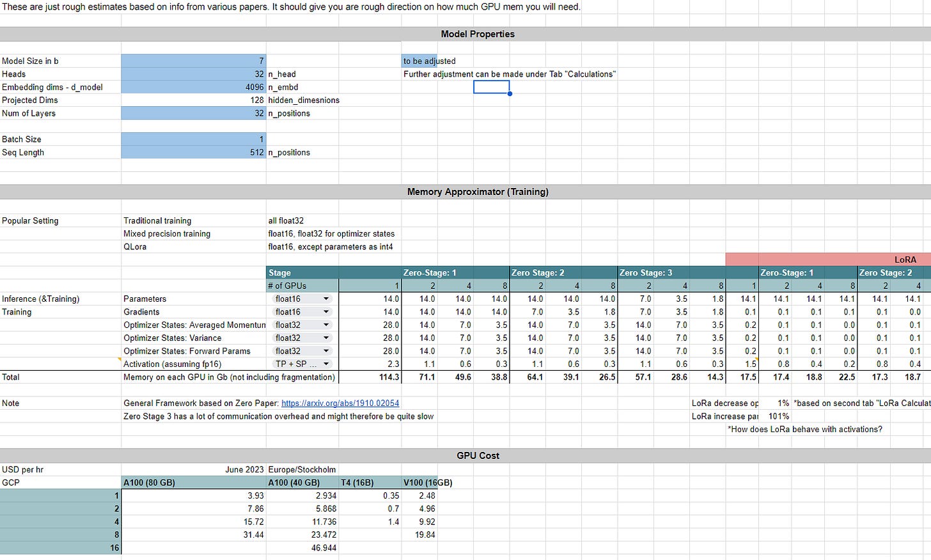Select total memory cell '114.3'

click(x=370, y=377)
